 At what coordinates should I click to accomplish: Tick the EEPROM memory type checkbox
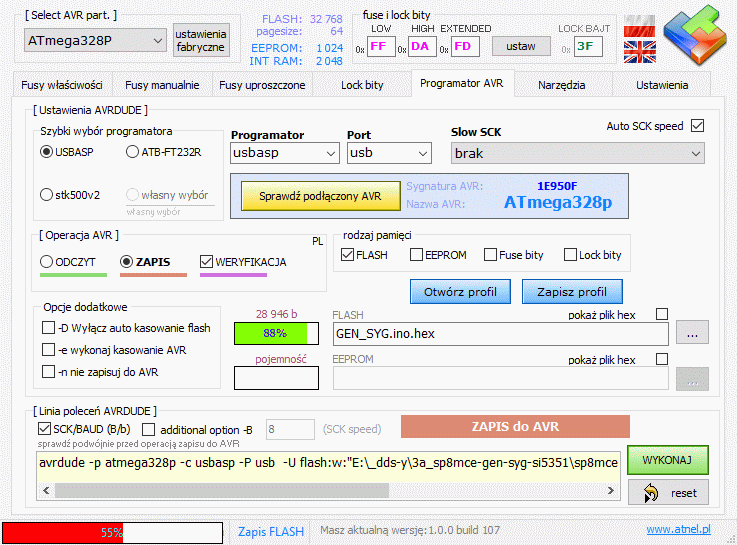click(x=416, y=255)
